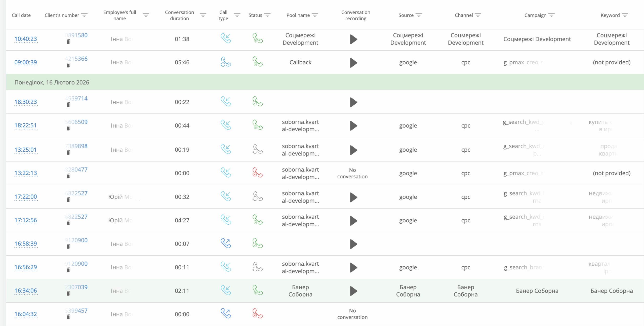Image resolution: width=644 pixels, height=326 pixels.
Task: Play the recording of the 09:00:39 Callback call
Action: point(353,63)
